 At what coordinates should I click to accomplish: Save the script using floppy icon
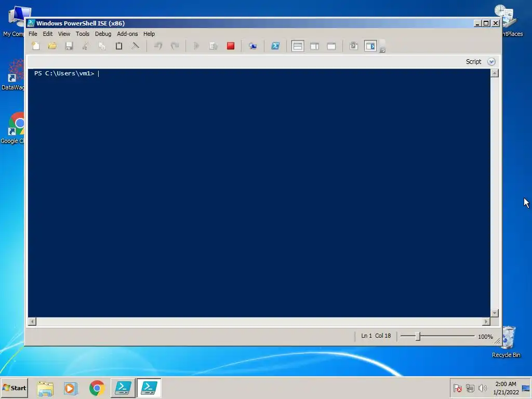point(69,46)
